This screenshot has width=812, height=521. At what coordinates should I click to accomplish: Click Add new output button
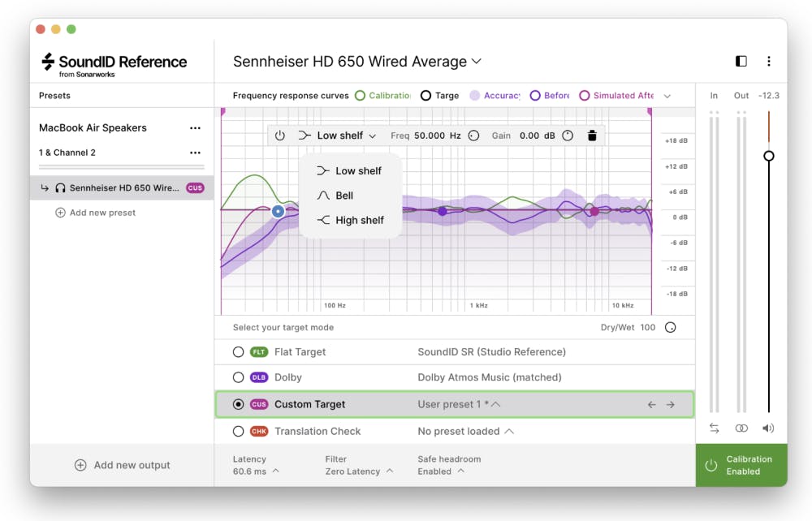[123, 465]
